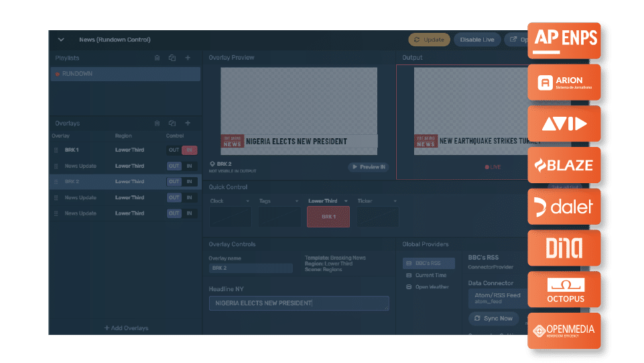Click the AP ENPS integration tile
Image resolution: width=644 pixels, height=363 pixels.
pyautogui.click(x=564, y=42)
